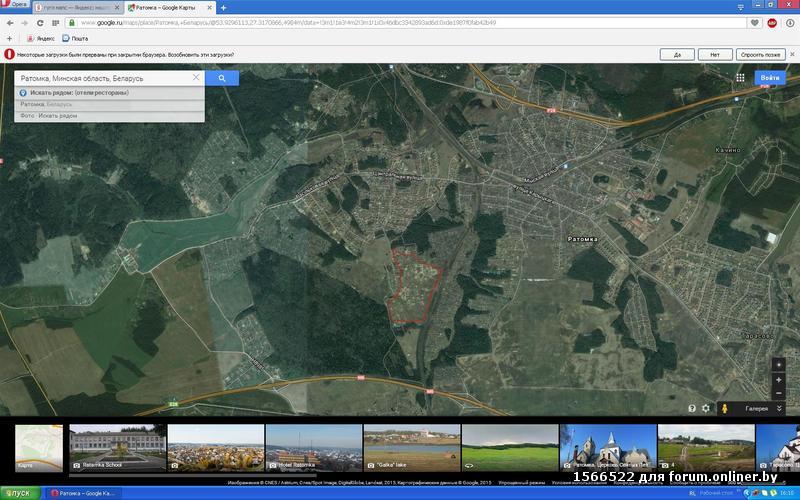Open the Google apps grid
Screen dimensions: 800x500
[x=740, y=77]
